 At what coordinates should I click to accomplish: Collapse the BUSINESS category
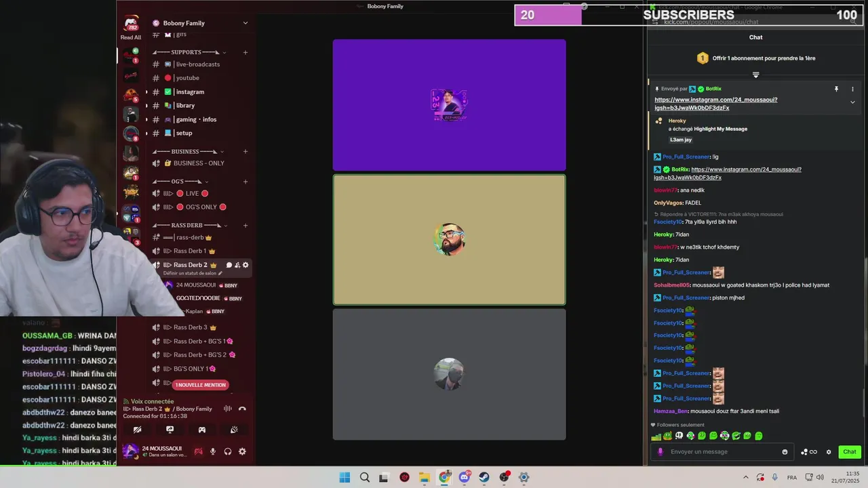coord(189,151)
